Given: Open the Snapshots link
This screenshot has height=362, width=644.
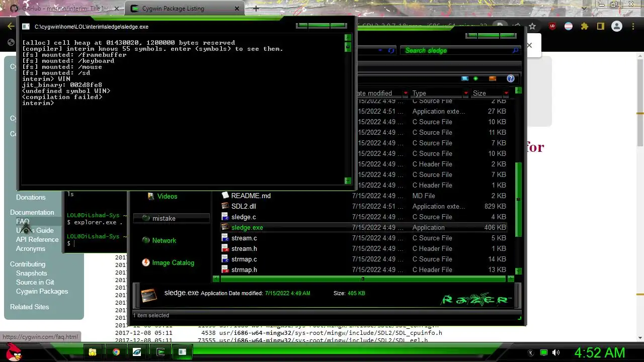Looking at the screenshot, I should point(31,273).
